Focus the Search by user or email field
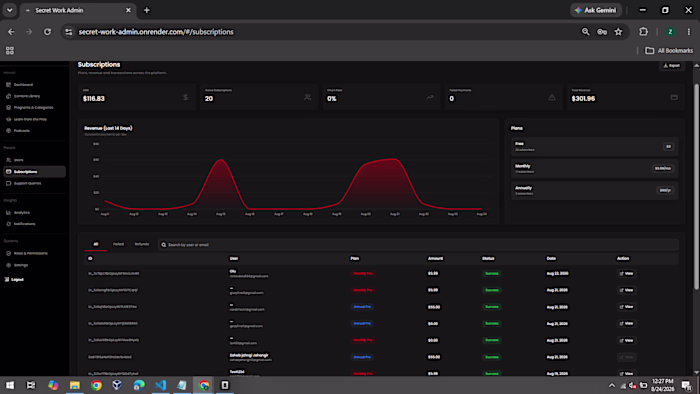Screen dimensions: 700x394 (x=418, y=245)
